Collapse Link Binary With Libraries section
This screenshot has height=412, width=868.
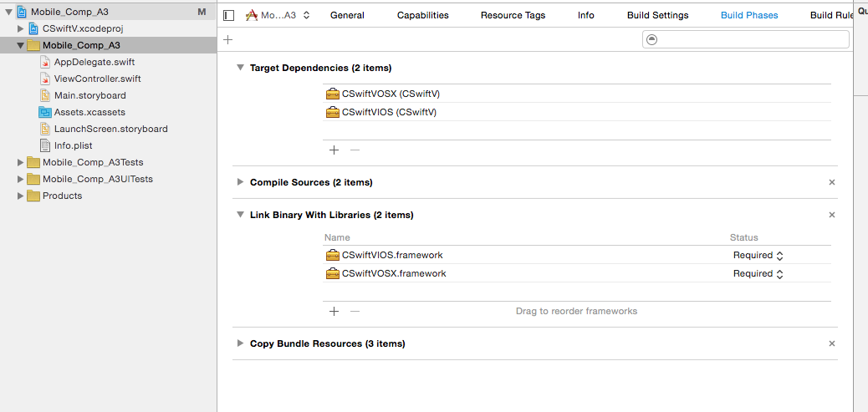(240, 215)
